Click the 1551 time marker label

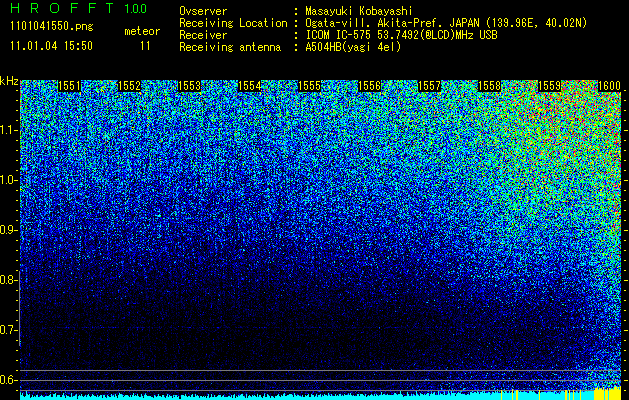pos(69,86)
